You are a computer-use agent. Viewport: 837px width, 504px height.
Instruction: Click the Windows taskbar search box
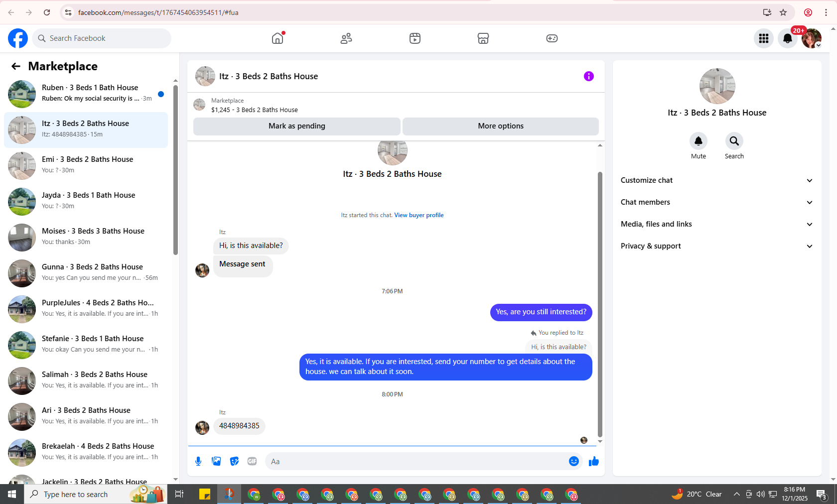click(x=96, y=494)
